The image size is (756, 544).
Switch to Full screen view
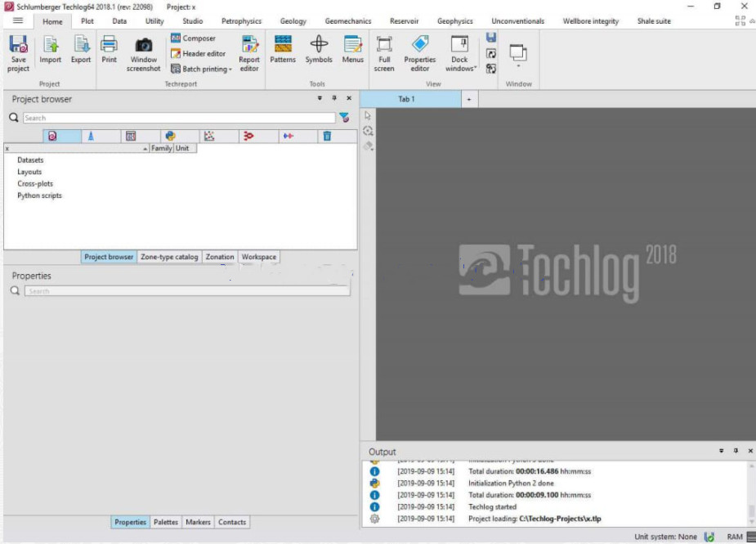click(x=384, y=54)
